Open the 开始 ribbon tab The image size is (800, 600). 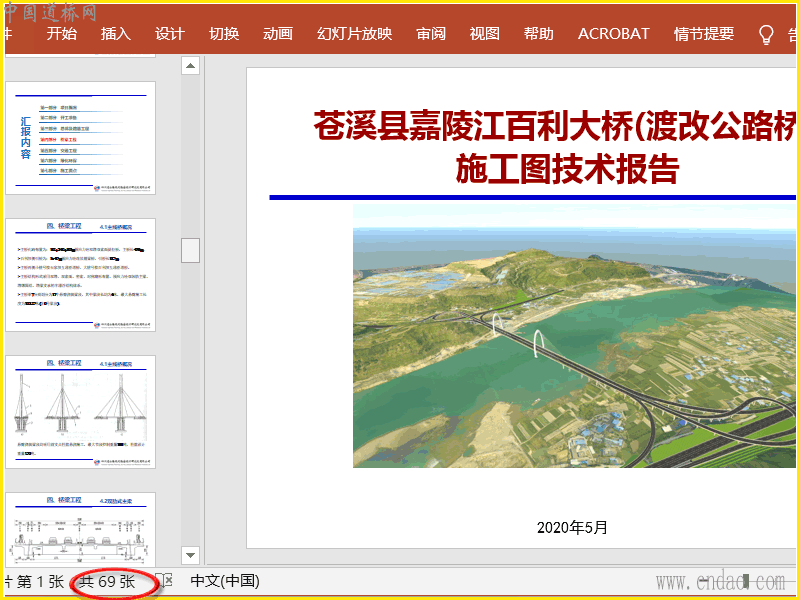click(61, 34)
